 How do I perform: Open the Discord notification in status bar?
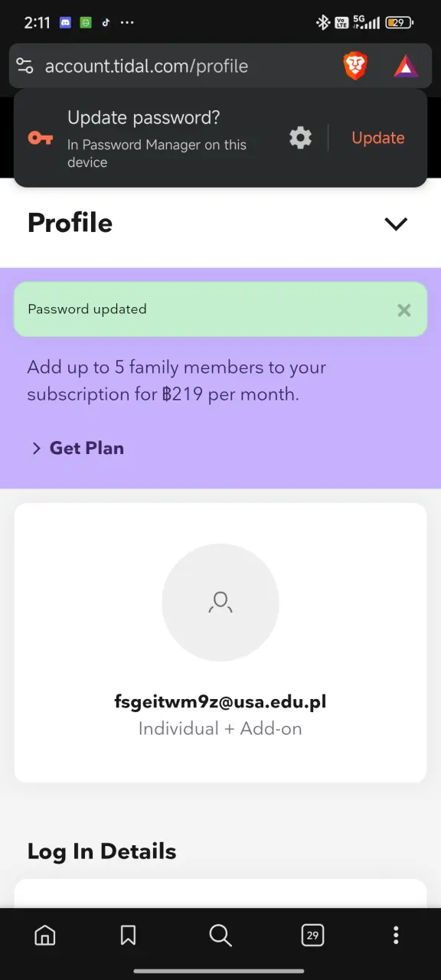click(65, 23)
